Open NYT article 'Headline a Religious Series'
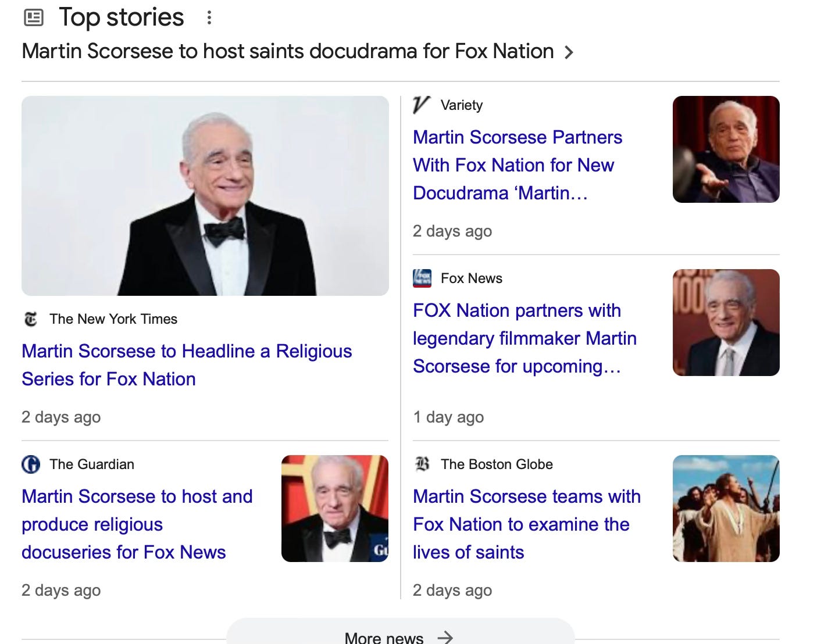The height and width of the screenshot is (644, 835). point(187,365)
